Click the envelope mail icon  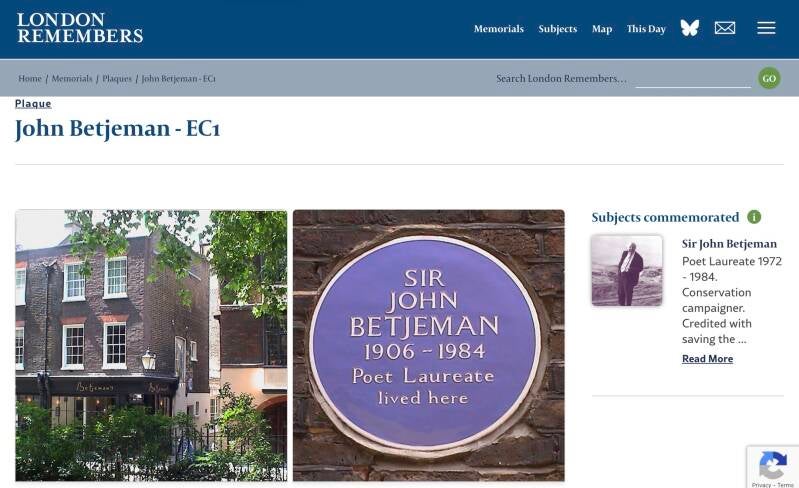pos(725,28)
